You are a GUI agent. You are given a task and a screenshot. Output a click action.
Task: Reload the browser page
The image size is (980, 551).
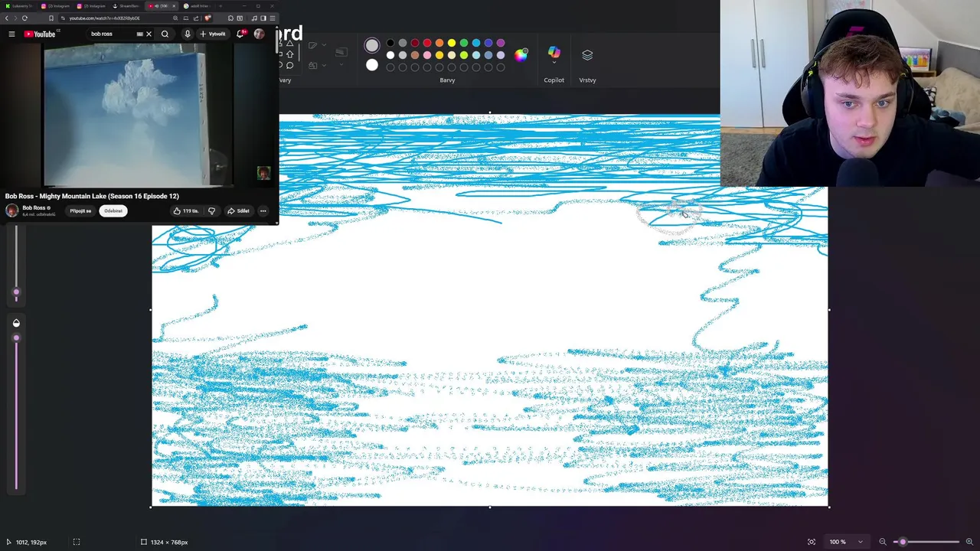[24, 18]
